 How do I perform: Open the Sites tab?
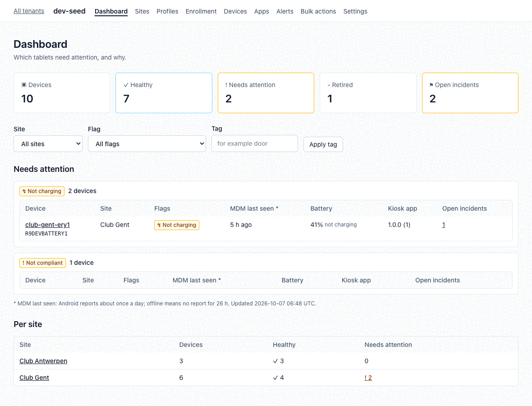[x=142, y=11]
